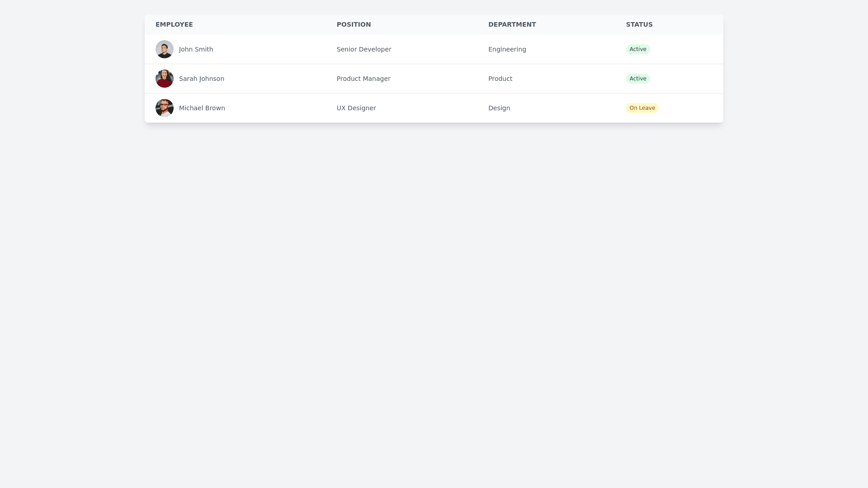Select the John Smith name text

[x=196, y=49]
